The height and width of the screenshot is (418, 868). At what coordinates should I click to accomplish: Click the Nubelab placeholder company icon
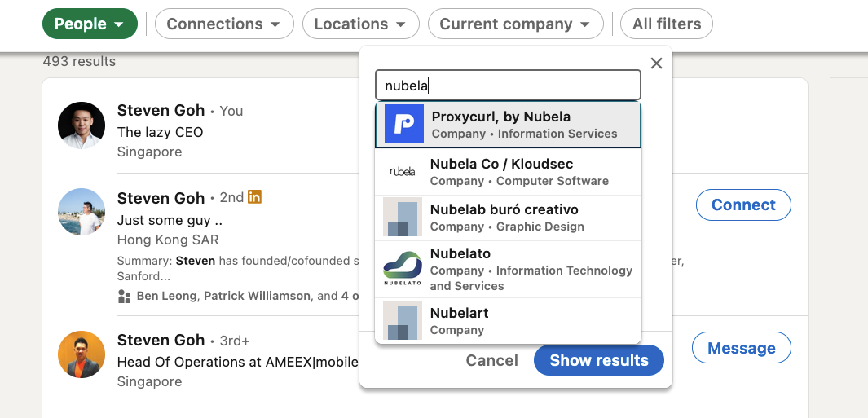(x=403, y=217)
